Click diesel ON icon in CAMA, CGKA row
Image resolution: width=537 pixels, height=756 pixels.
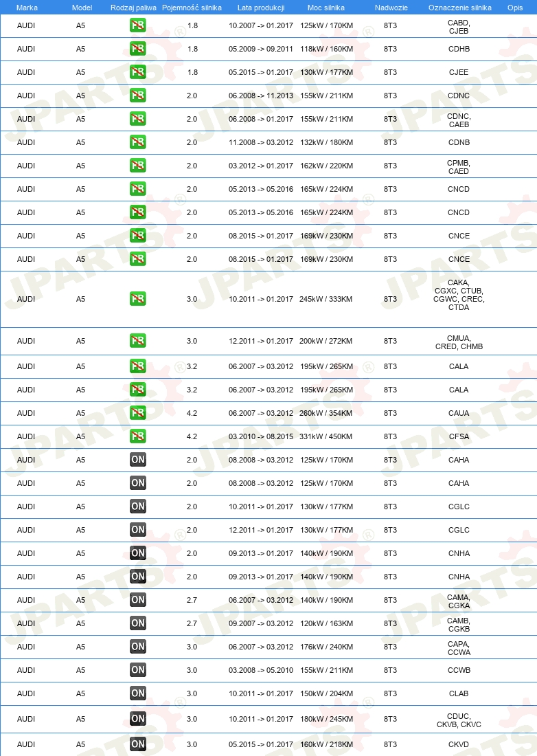point(138,600)
